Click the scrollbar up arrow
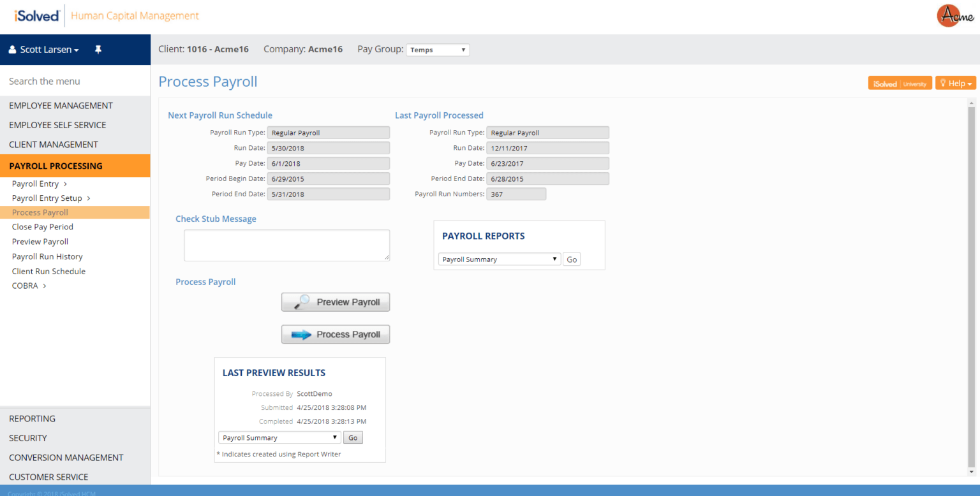The width and height of the screenshot is (980, 496). tap(972, 103)
